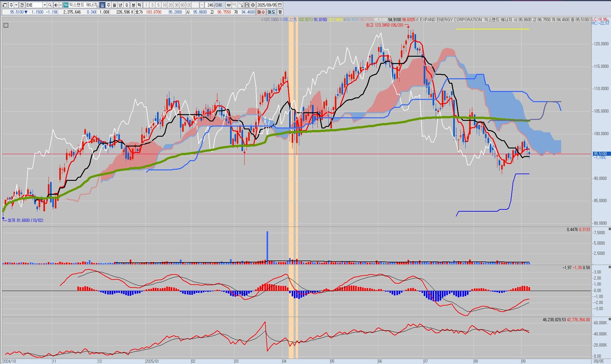Click the grid icon at chart top-left
Viewport: 611px width, 364px height.
(6, 25)
